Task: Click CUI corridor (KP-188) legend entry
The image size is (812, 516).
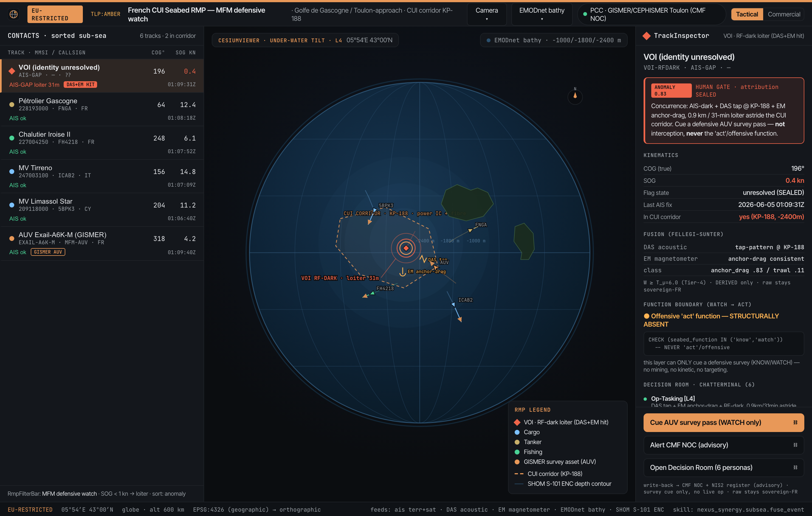Action: [x=548, y=474]
